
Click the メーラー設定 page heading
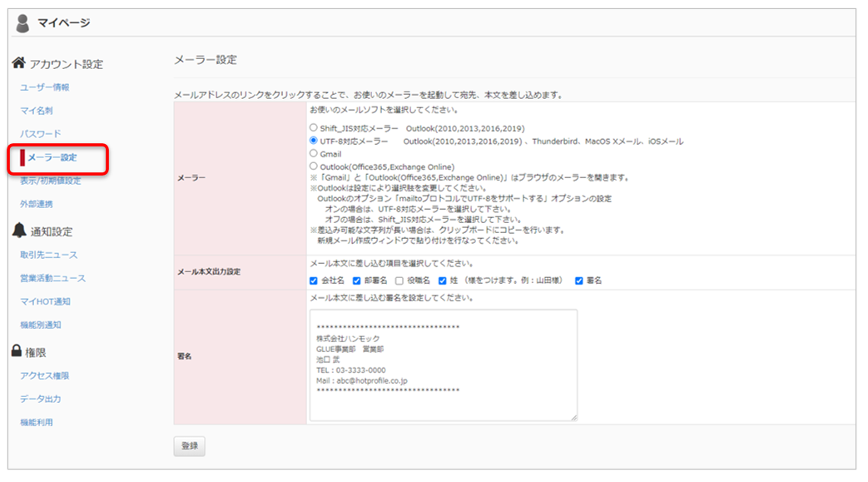click(206, 60)
